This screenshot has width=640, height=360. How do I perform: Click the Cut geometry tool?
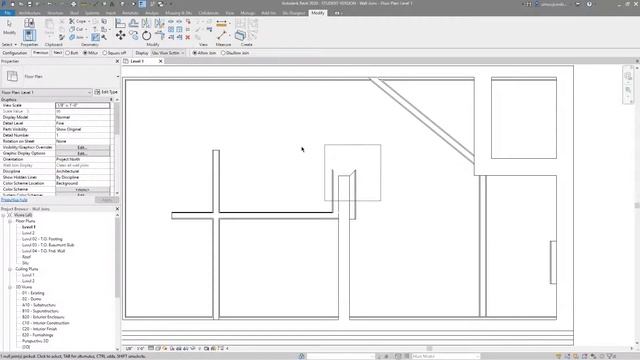(x=76, y=29)
